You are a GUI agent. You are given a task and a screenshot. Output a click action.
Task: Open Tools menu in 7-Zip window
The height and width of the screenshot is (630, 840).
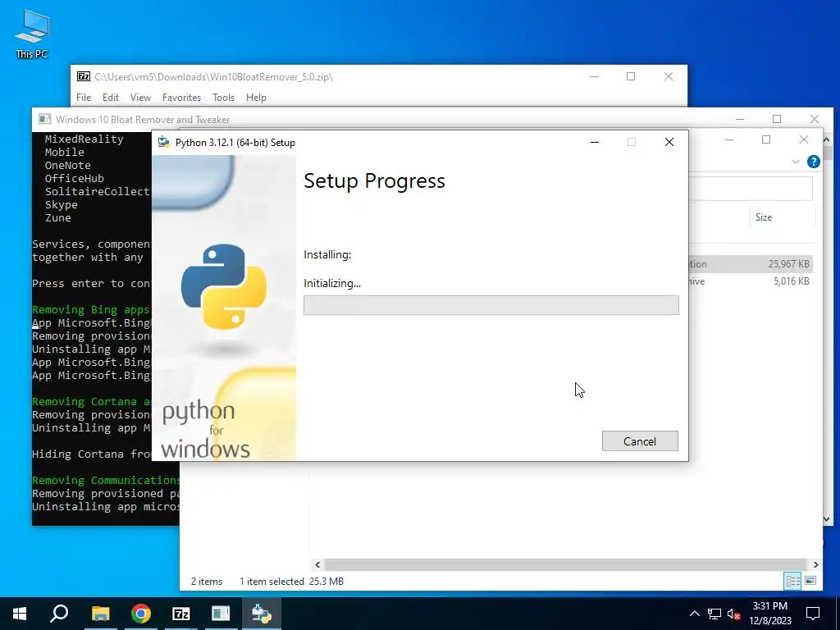click(223, 98)
